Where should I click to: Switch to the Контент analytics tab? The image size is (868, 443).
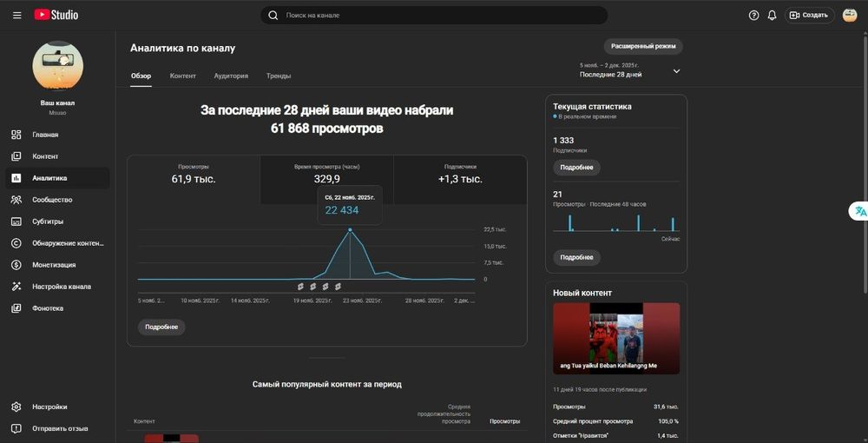tap(182, 76)
